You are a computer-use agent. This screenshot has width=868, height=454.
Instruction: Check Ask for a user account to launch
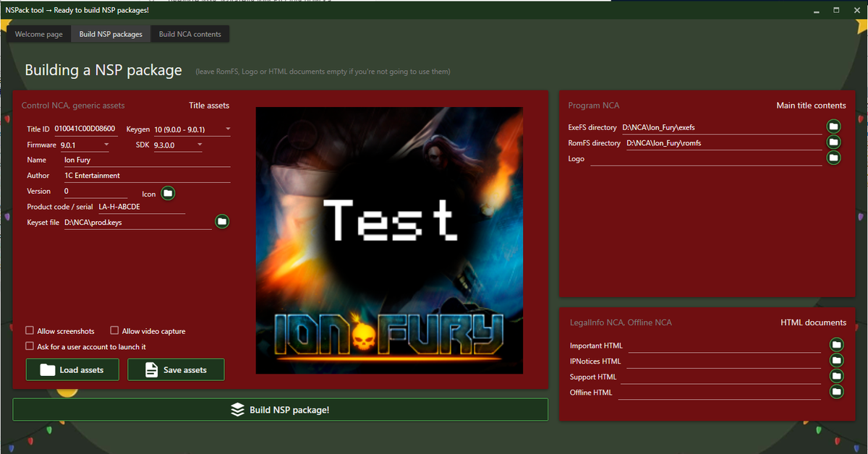click(x=30, y=346)
